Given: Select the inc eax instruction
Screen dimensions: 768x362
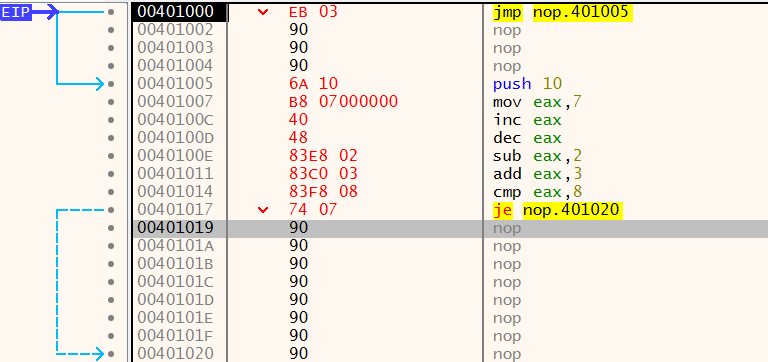Looking at the screenshot, I should (528, 120).
